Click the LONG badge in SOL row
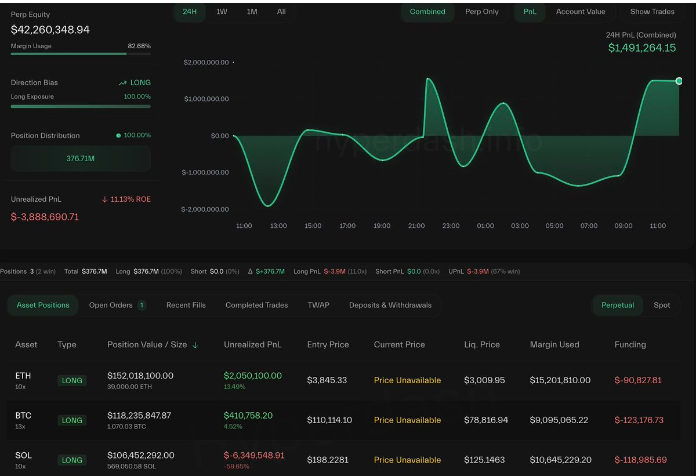The width and height of the screenshot is (696, 476). point(72,460)
